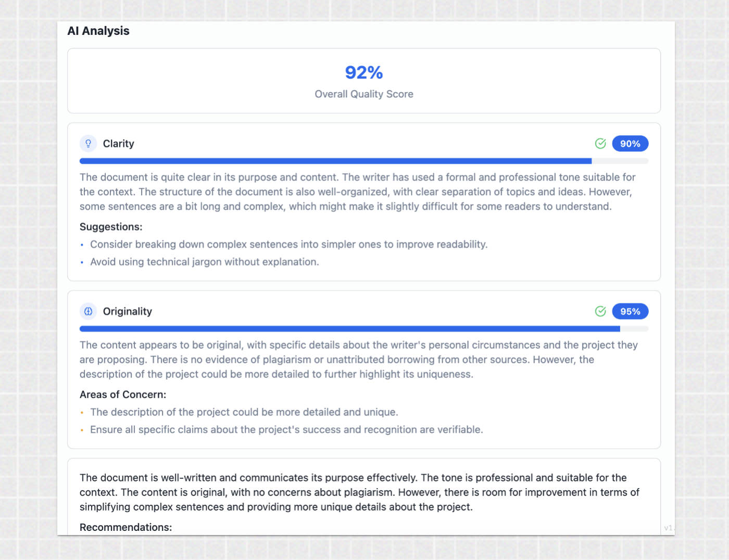729x560 pixels.
Task: Click the AI Analysis heading
Action: pyautogui.click(x=98, y=31)
